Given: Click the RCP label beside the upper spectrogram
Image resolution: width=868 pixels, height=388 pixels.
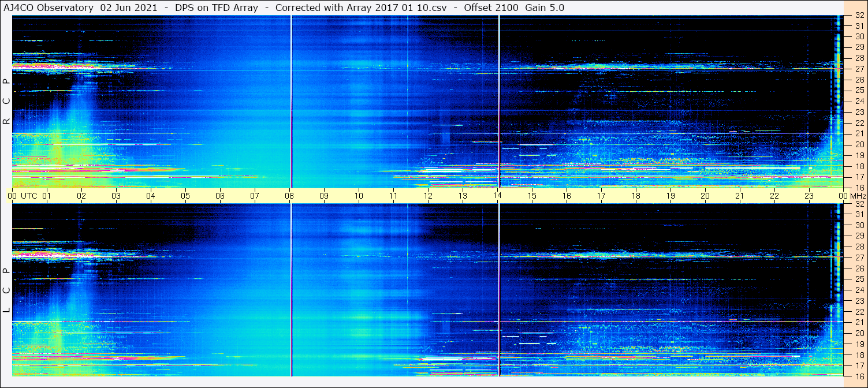Looking at the screenshot, I should [6, 102].
